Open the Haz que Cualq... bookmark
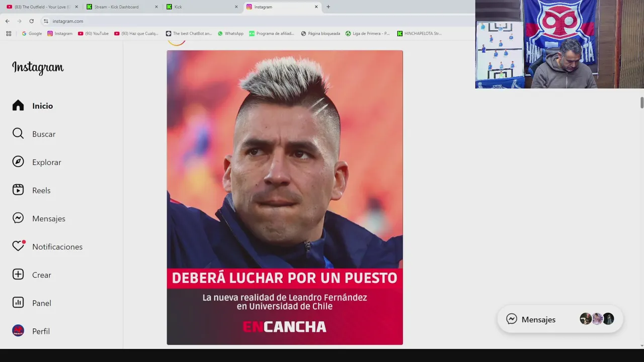 pyautogui.click(x=136, y=34)
